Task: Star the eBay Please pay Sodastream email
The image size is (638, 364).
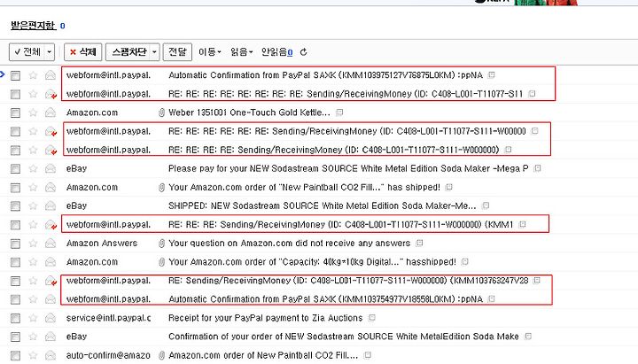Action: 33,169
